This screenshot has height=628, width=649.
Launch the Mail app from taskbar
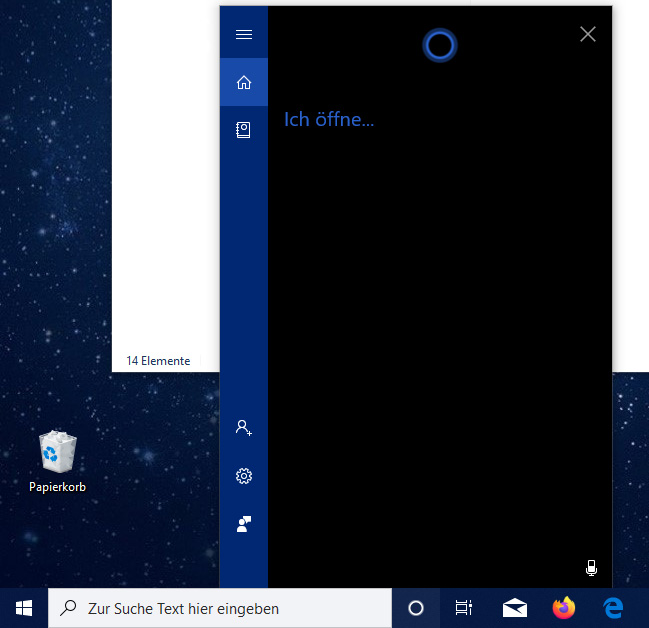tap(515, 608)
